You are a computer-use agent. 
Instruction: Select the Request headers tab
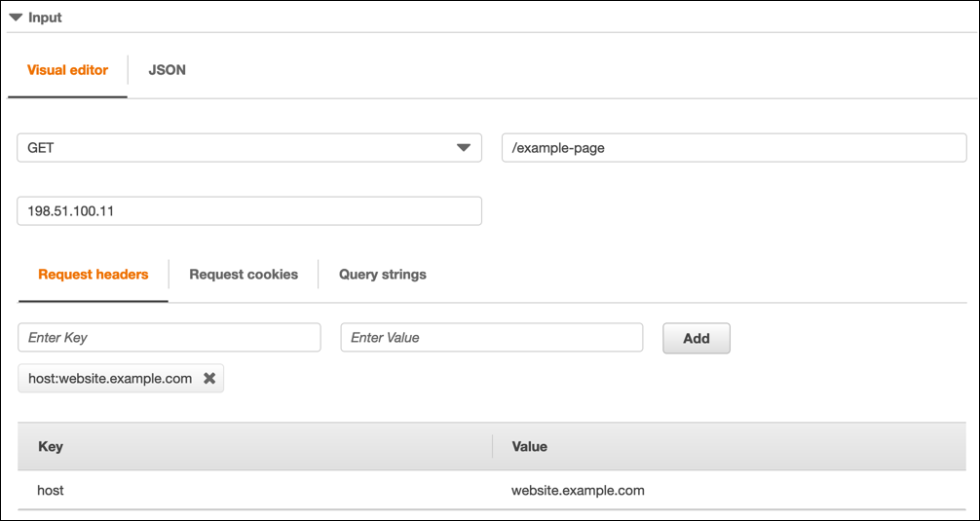[94, 275]
